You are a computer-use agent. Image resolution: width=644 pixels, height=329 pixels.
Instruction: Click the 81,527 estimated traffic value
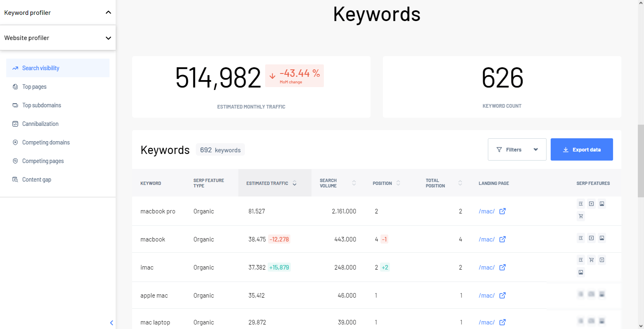click(x=257, y=211)
